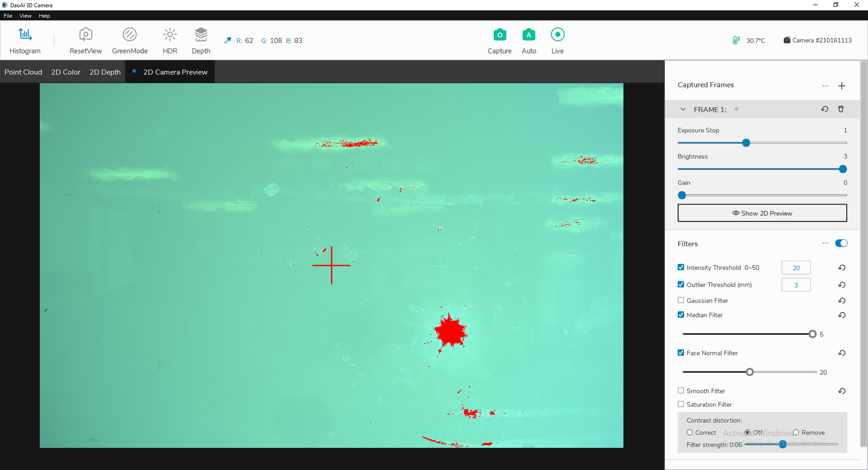Open Captured Frames more options menu
Image resolution: width=868 pixels, height=470 pixels.
point(825,86)
